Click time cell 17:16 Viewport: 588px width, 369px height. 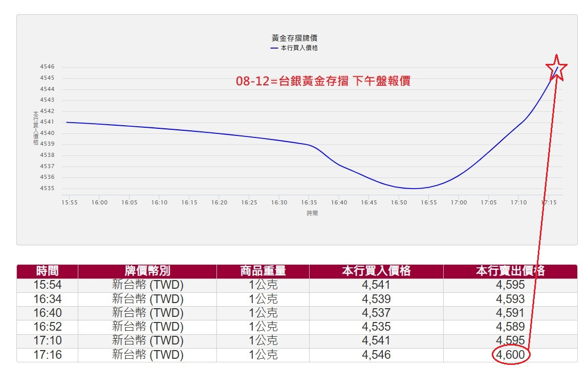(x=48, y=355)
